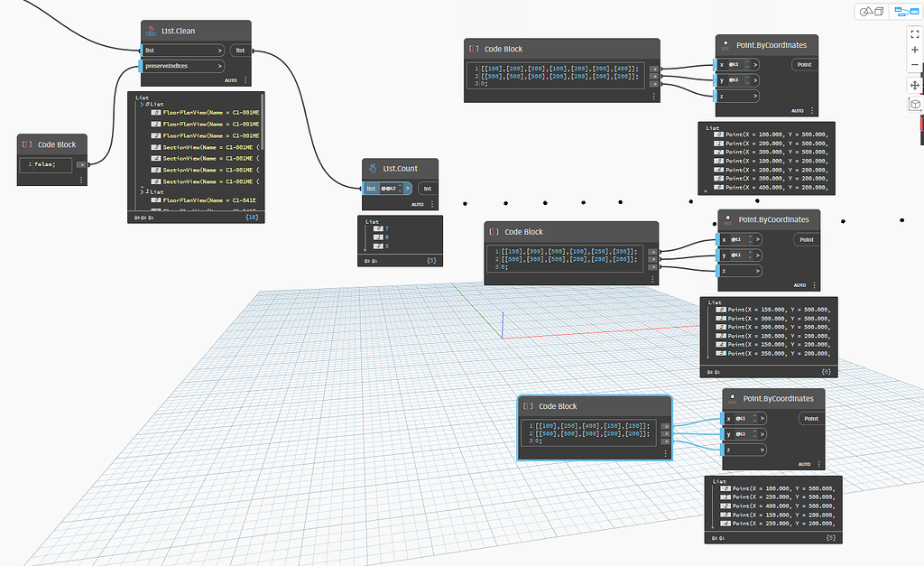The width and height of the screenshot is (924, 566).
Task: Click the XYZ icon on top Point.ByCoordinates node
Action: point(725,45)
